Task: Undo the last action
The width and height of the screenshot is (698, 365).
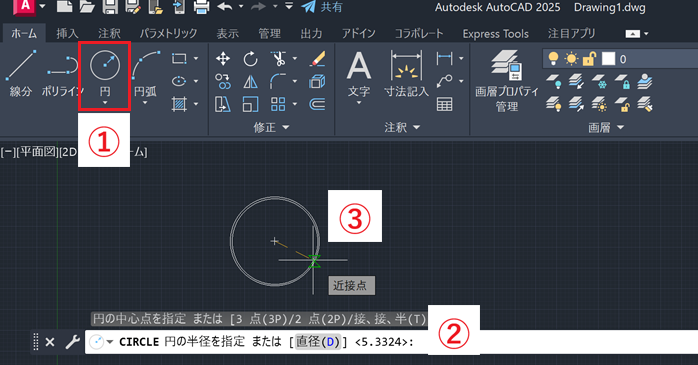Action: pos(225,6)
